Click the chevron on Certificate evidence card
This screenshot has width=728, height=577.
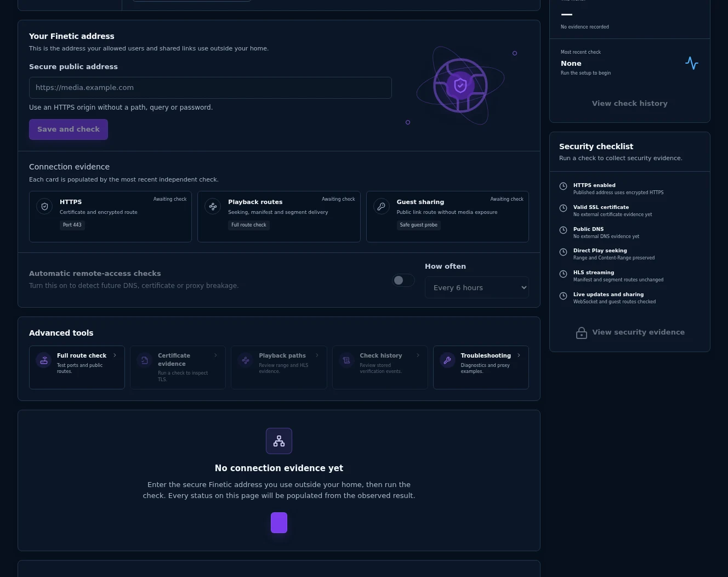[x=215, y=355]
